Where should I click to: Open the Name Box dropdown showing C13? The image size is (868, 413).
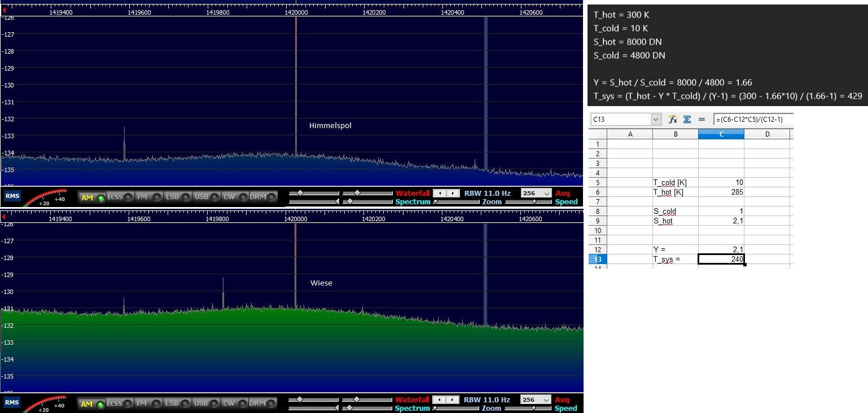656,120
